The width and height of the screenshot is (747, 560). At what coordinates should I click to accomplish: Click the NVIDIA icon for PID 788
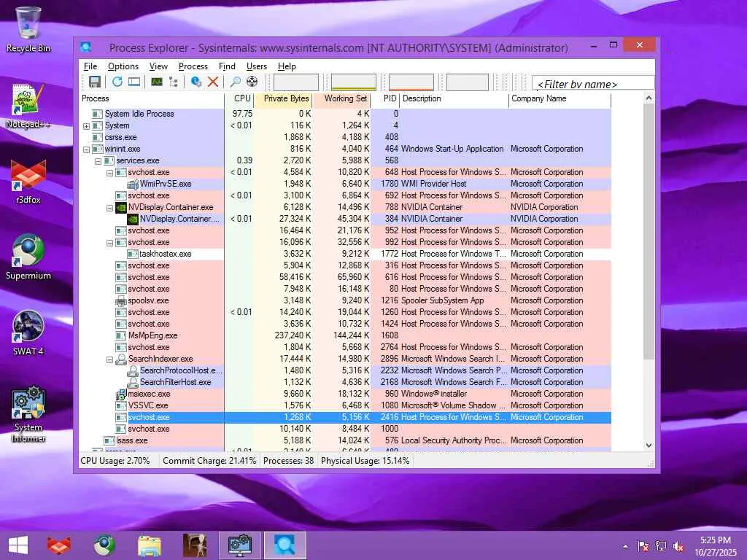pos(121,208)
